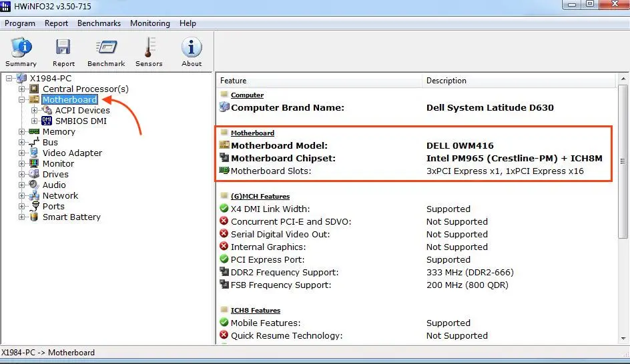Collapse the X1984-PC root node
630x364 pixels.
(x=9, y=78)
